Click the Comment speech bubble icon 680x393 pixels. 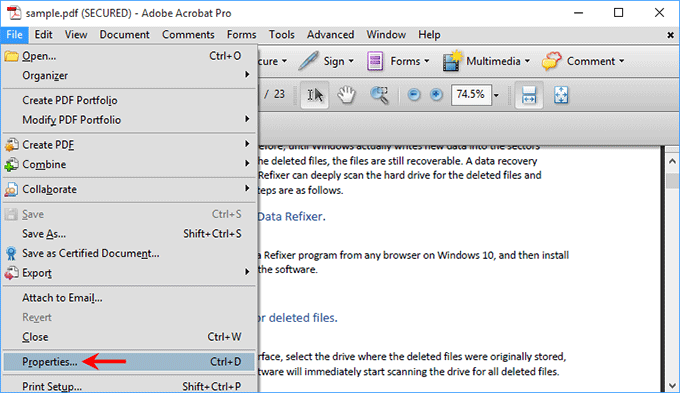(552, 61)
